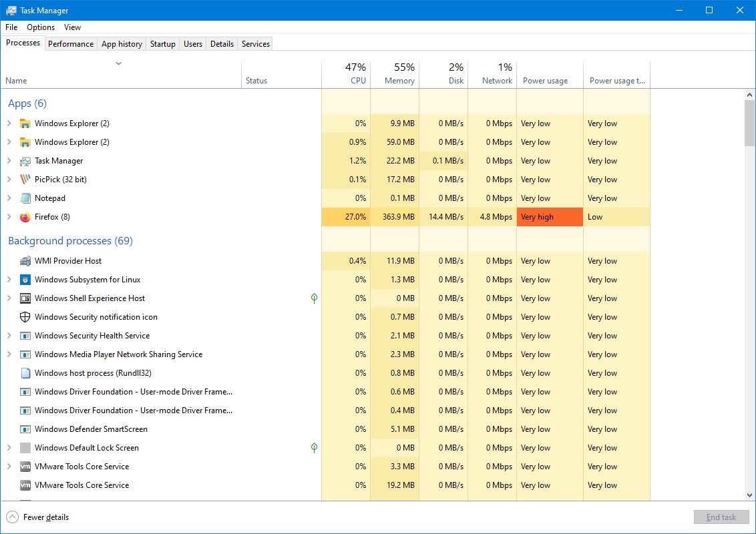
Task: Click the PicPick (32 bit) app icon
Action: 25,180
